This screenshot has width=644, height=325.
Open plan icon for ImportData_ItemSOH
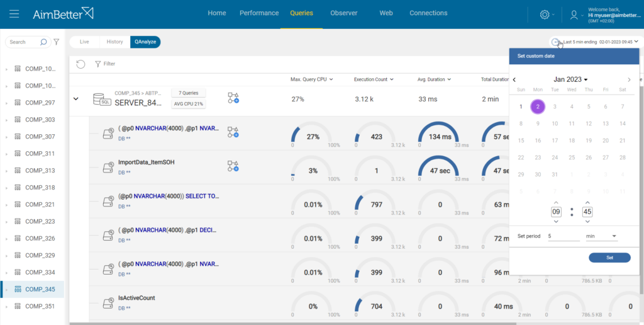coord(233,166)
